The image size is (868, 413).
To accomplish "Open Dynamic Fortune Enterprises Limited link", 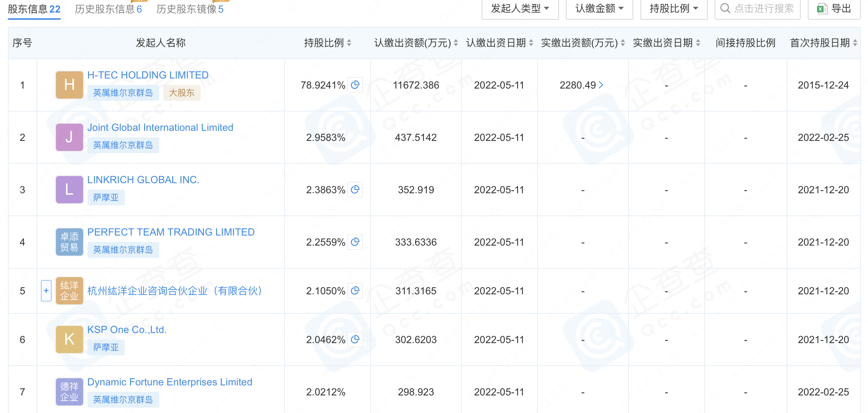I will (170, 382).
